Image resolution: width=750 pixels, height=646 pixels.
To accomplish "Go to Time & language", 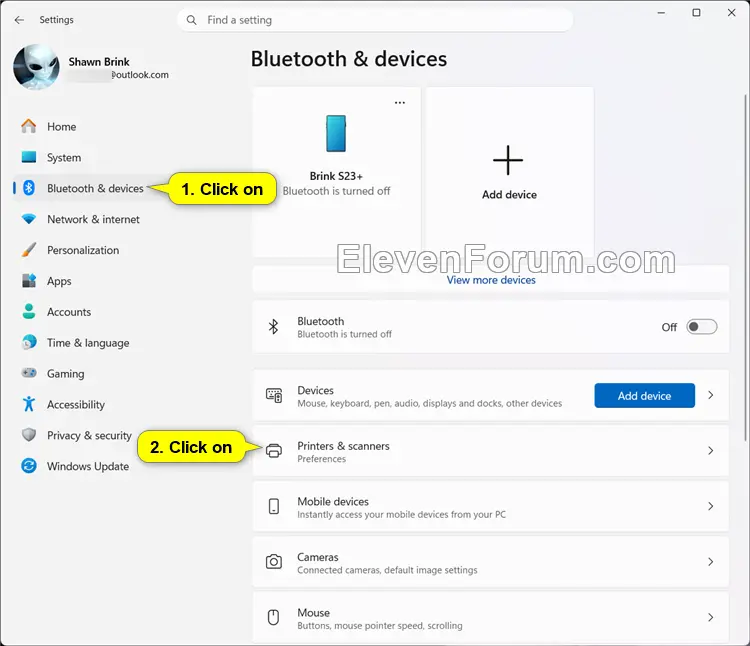I will (x=88, y=343).
